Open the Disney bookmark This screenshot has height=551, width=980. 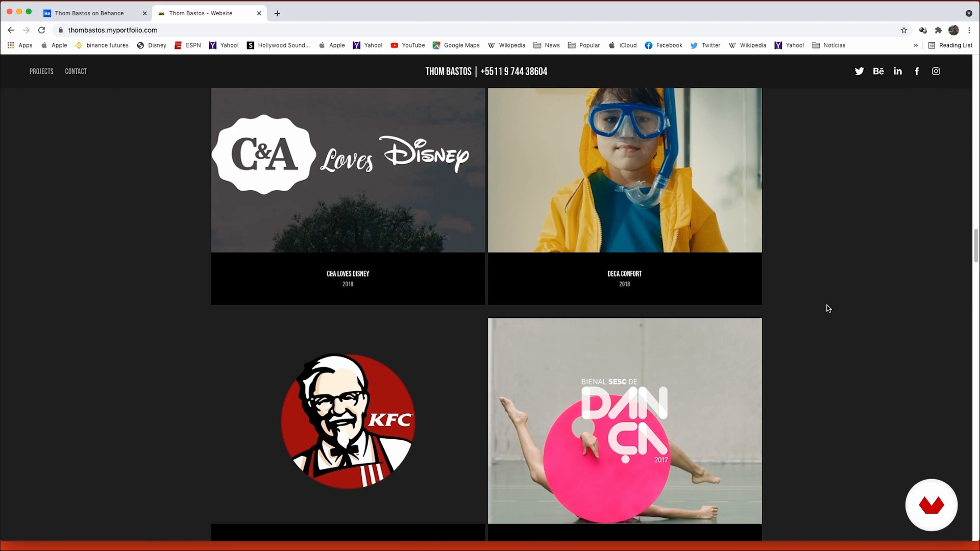[152, 45]
